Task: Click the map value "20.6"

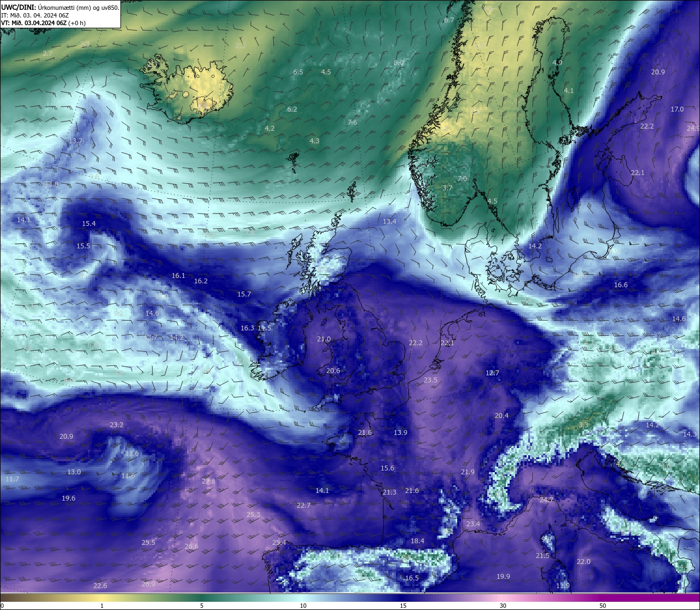Action: (333, 371)
